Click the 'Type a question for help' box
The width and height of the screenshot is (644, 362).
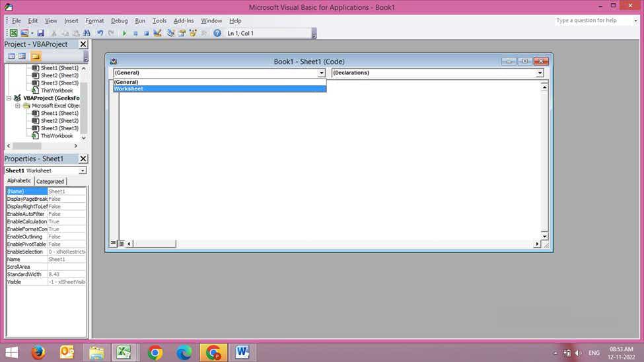[x=594, y=20]
